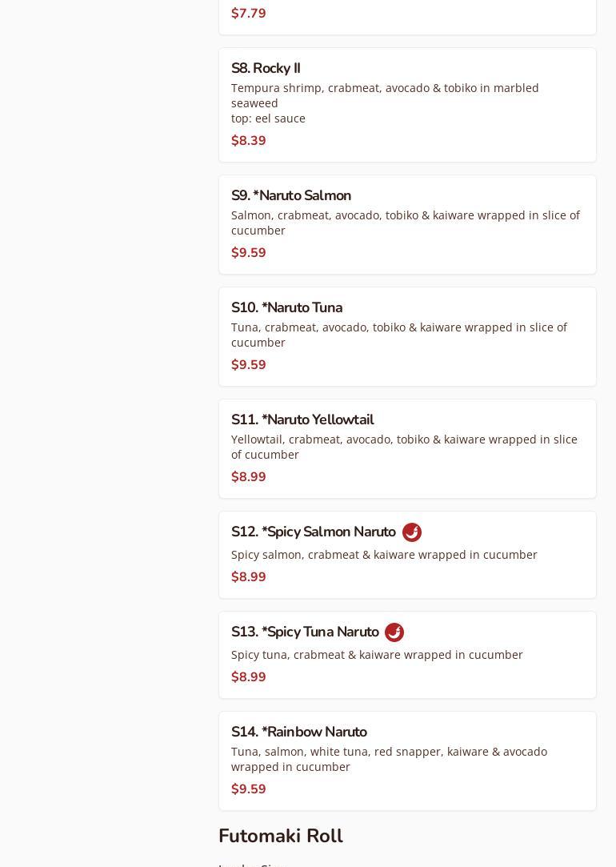Click $9.59 price under Rainbow Naruto
The height and width of the screenshot is (867, 616).
click(249, 789)
